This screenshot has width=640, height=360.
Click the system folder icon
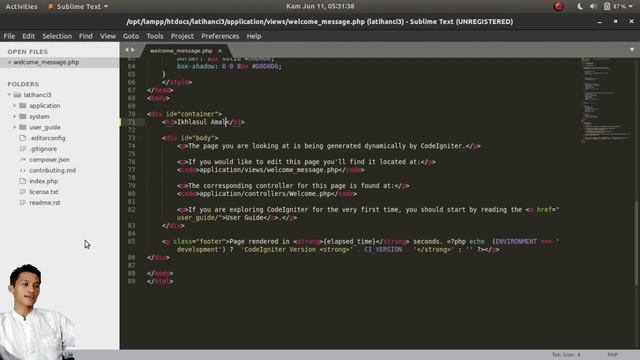pyautogui.click(x=23, y=116)
